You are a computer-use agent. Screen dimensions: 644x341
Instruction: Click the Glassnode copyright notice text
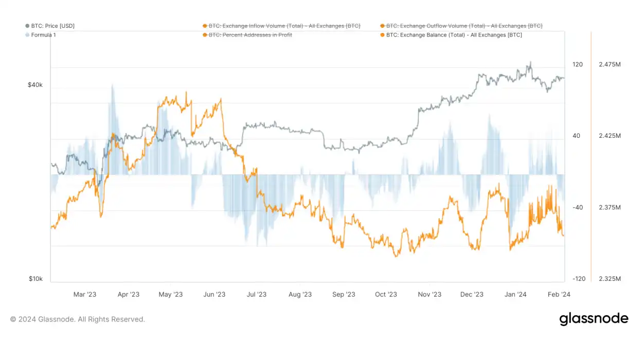[x=78, y=319]
